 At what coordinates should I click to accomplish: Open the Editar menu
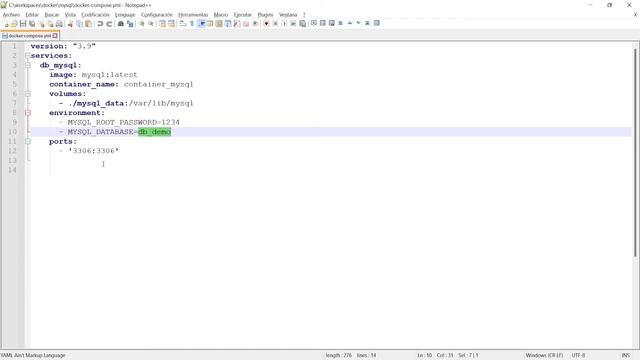pyautogui.click(x=32, y=15)
